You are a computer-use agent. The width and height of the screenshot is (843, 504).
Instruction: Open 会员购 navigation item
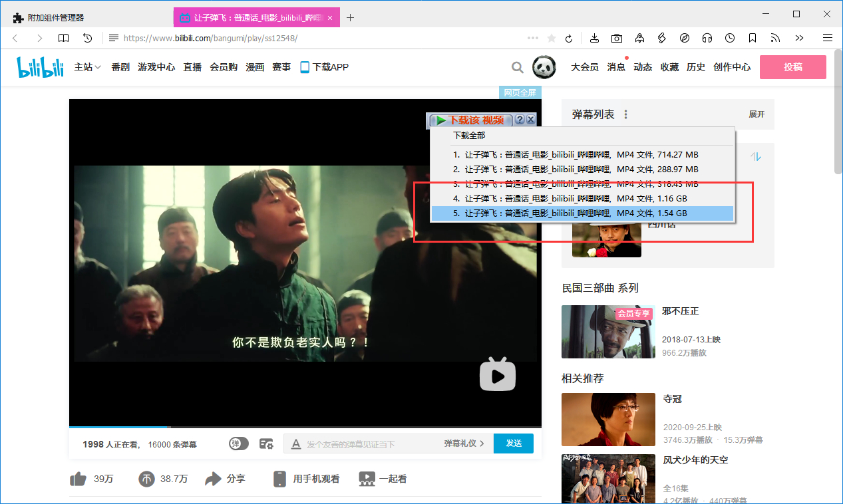224,67
